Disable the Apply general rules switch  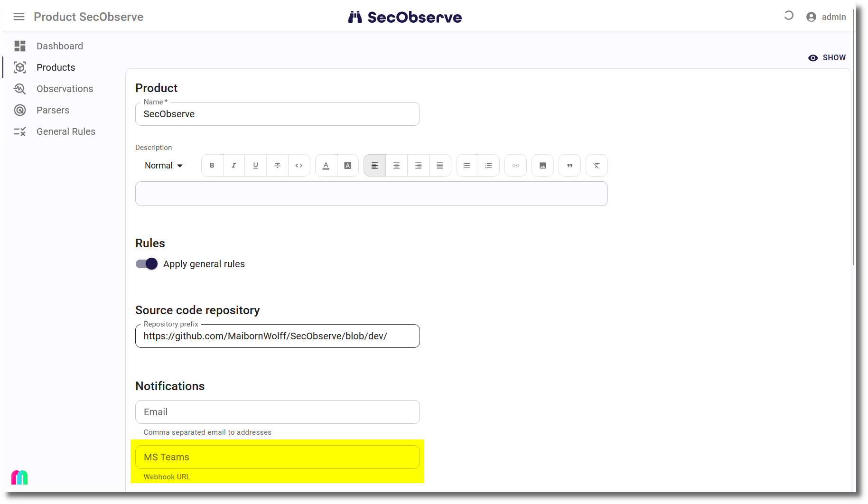[x=147, y=264]
